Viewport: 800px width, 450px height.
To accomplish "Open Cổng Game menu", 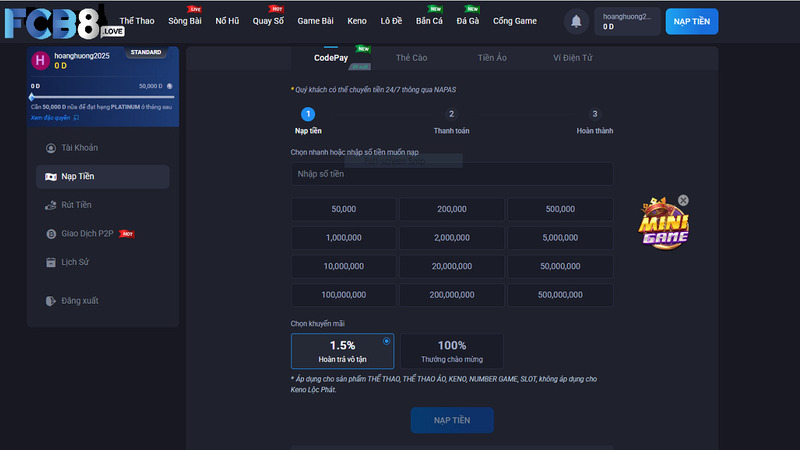I will pos(514,21).
